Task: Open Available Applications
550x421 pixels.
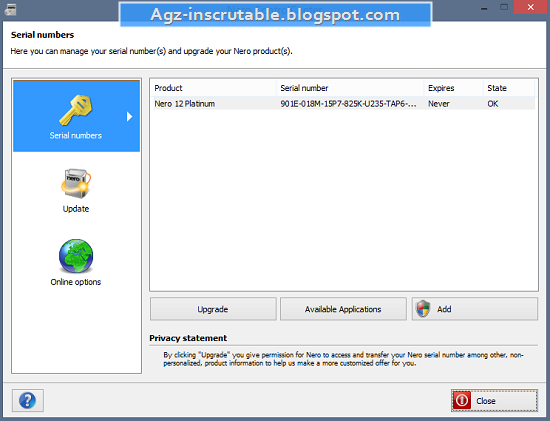Action: [x=343, y=309]
